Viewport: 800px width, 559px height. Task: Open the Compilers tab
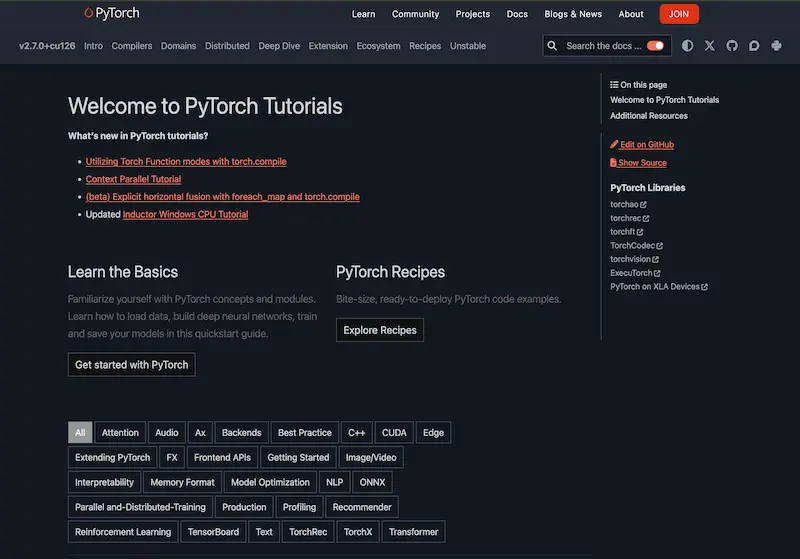pyautogui.click(x=132, y=46)
